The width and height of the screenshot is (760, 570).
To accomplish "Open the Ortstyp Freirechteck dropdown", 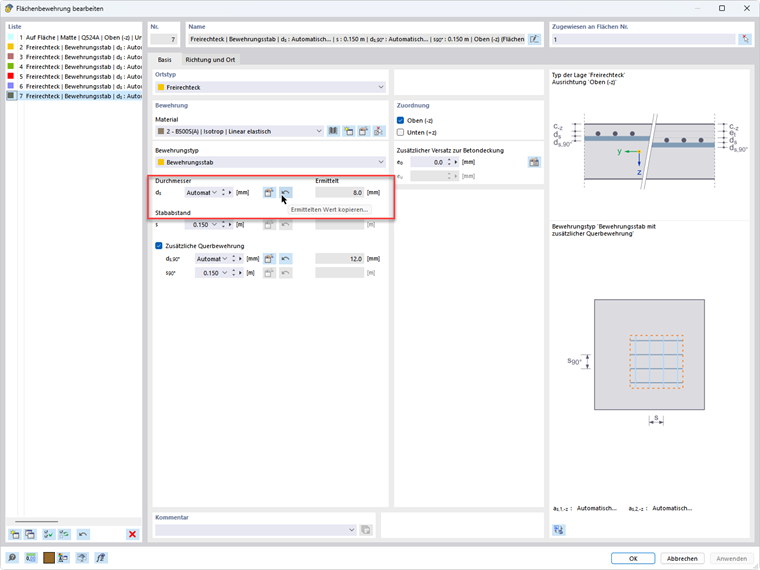I will click(x=270, y=87).
